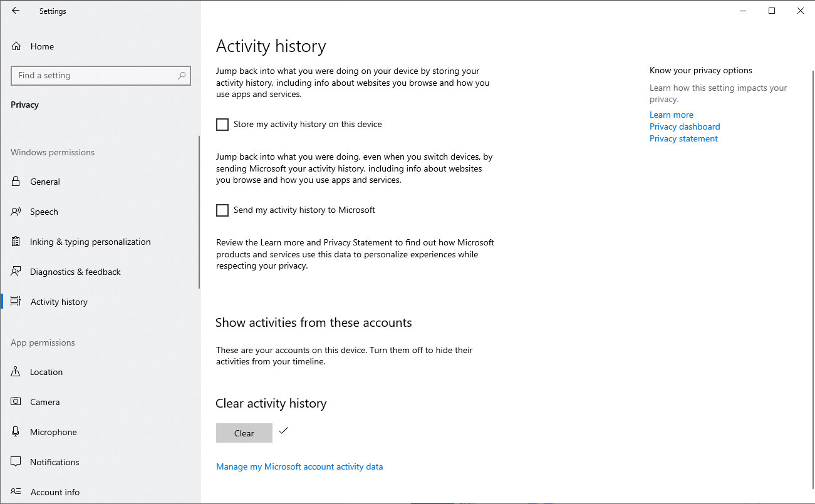Enable Store my activity history on this device

tap(222, 125)
